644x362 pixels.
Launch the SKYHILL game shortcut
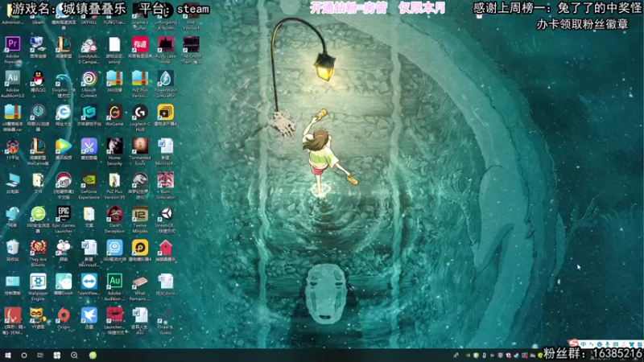[89, 14]
